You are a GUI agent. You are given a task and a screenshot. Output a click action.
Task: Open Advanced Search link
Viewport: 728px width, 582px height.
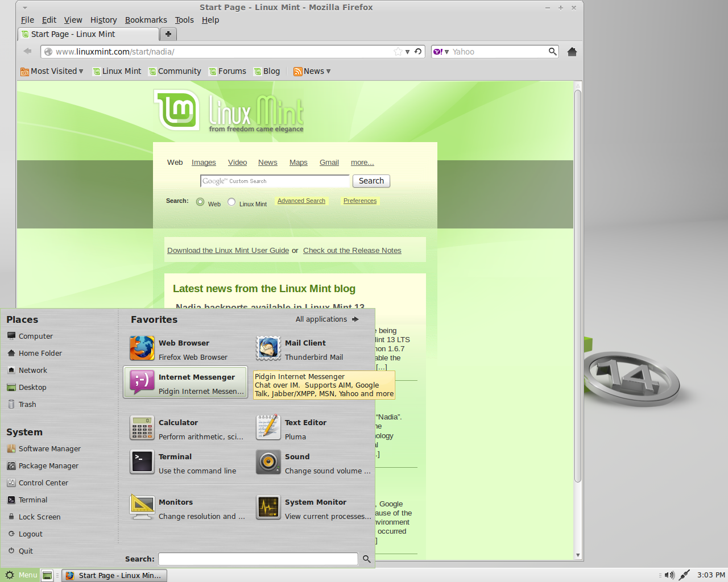click(x=301, y=201)
